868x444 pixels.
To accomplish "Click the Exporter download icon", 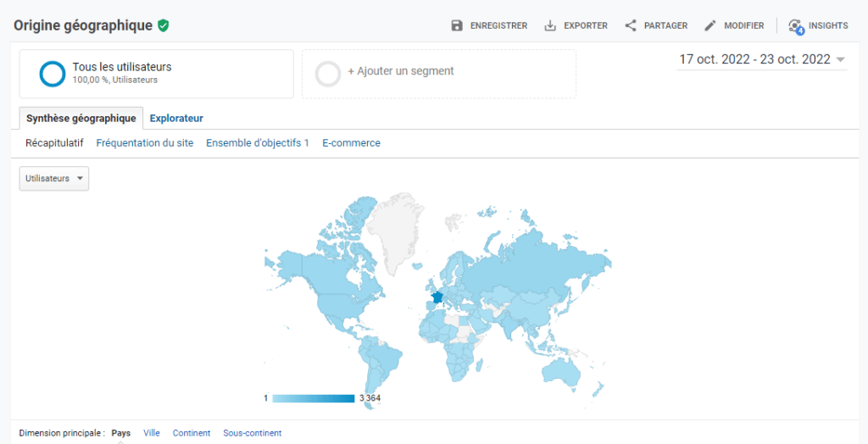I will point(550,25).
